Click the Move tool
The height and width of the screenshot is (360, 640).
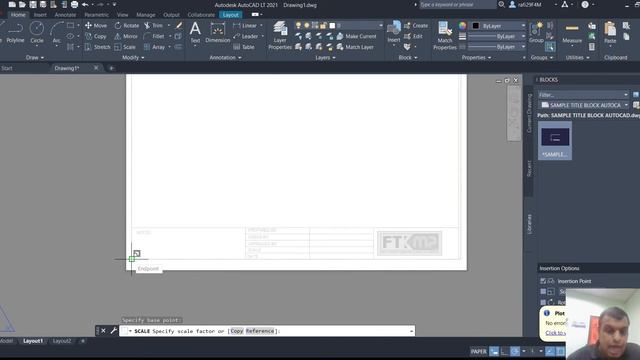96,25
